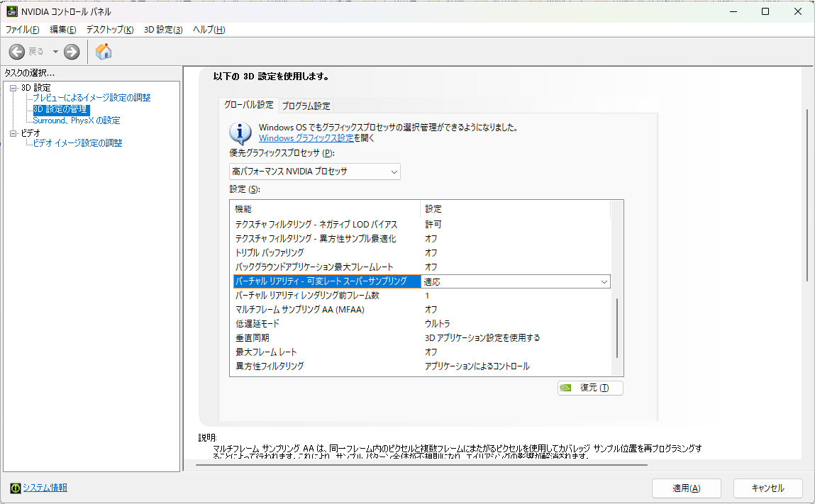Click the blue info balloon icon
Image resolution: width=815 pixels, height=504 pixels.
240,133
